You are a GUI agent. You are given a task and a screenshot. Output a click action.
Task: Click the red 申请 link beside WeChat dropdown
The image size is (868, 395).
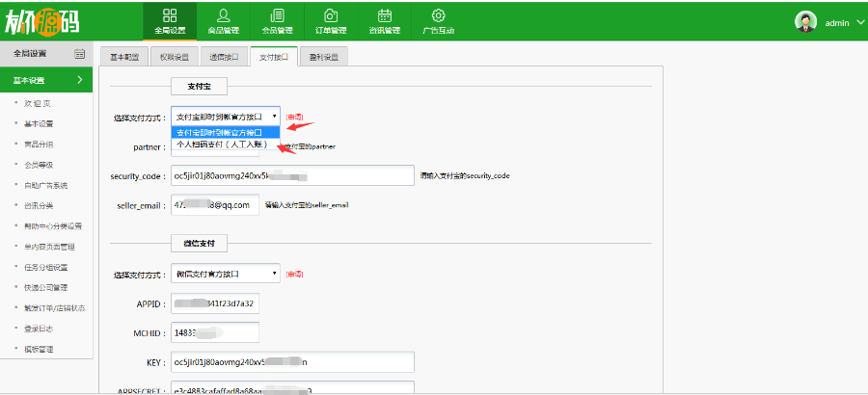pyautogui.click(x=295, y=275)
